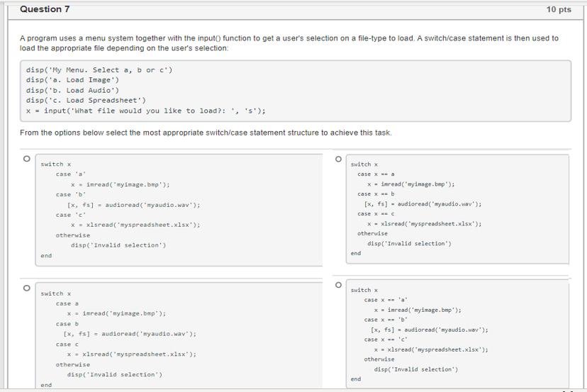Click the Question 7 heading
The width and height of the screenshot is (587, 392).
[x=45, y=9]
